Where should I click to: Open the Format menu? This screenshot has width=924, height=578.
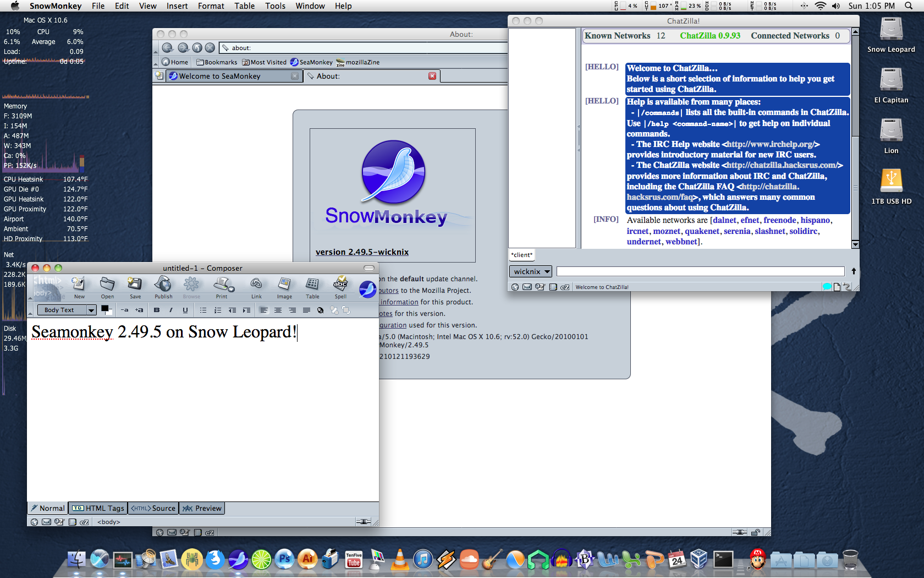(211, 6)
